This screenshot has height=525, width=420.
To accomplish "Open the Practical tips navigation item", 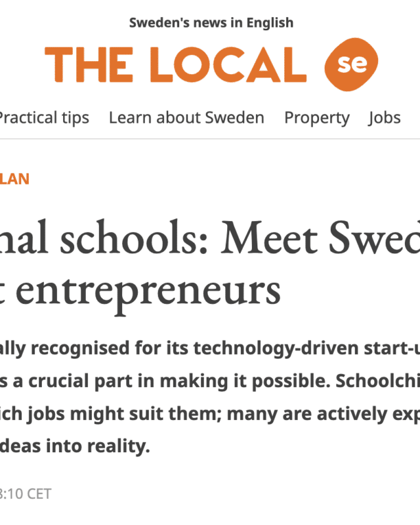I will coord(43,118).
